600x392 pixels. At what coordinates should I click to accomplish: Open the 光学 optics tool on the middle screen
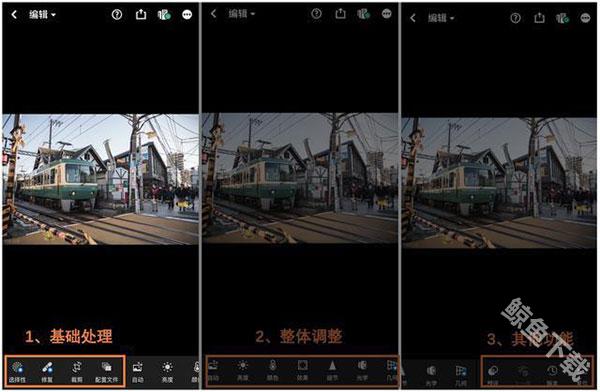coord(362,371)
